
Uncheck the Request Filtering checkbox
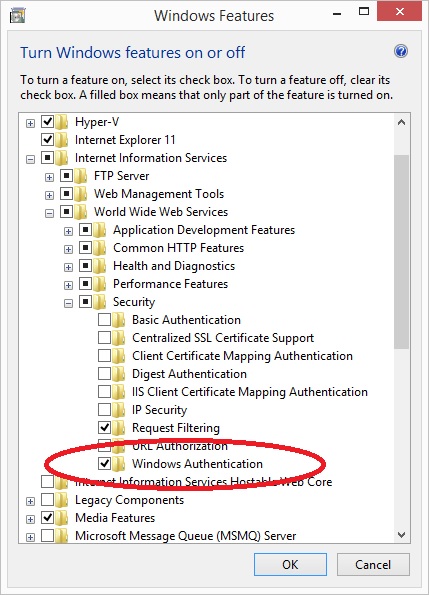[x=104, y=428]
